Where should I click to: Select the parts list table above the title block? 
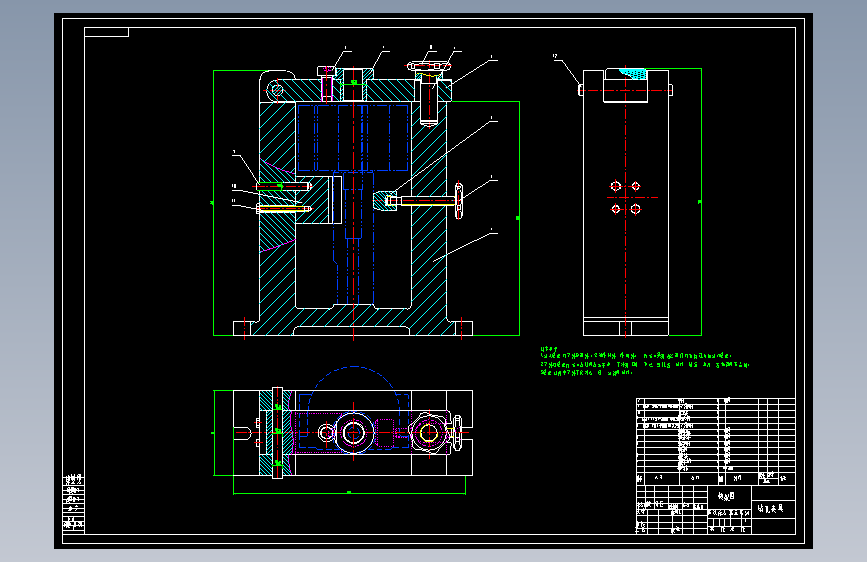pyautogui.click(x=715, y=441)
